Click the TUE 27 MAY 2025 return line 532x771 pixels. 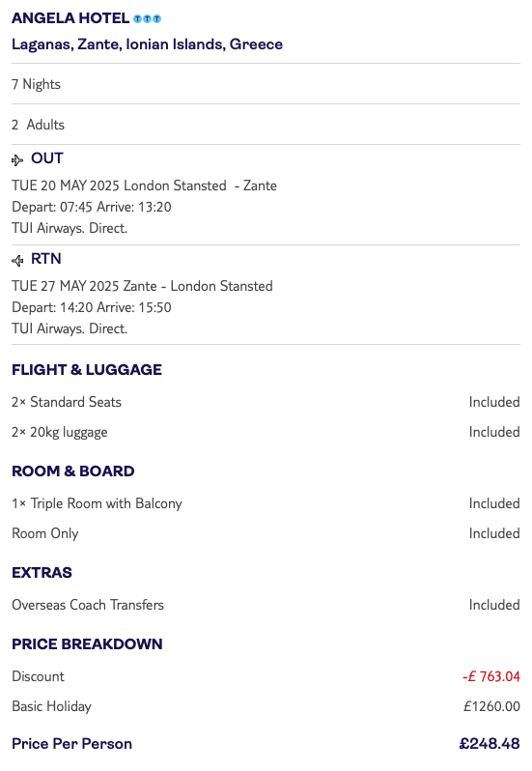tap(142, 286)
